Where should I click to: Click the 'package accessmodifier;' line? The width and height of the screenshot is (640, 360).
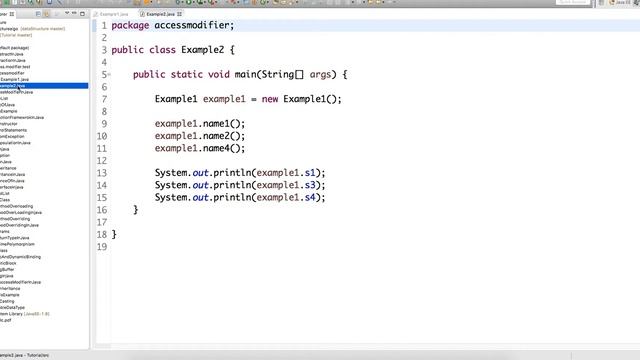click(173, 25)
